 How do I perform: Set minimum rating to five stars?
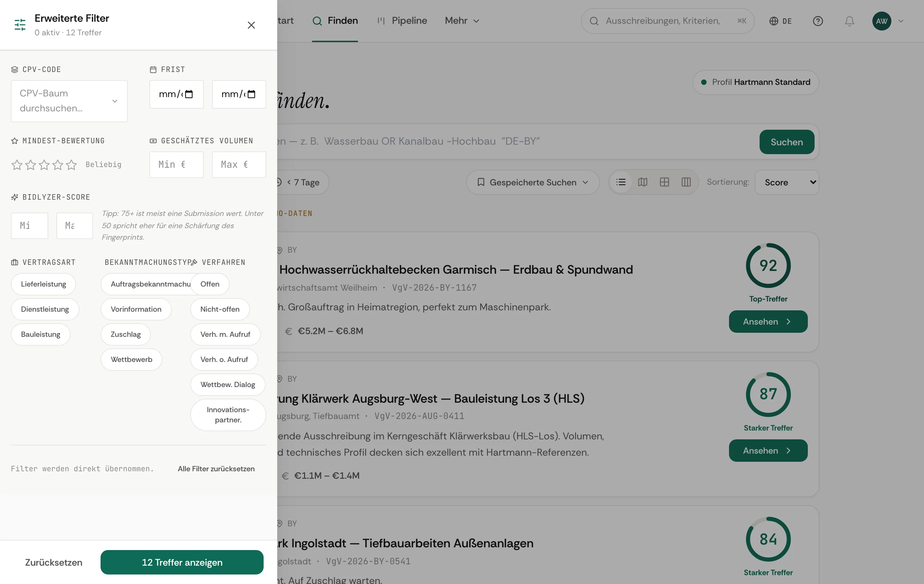pyautogui.click(x=71, y=164)
